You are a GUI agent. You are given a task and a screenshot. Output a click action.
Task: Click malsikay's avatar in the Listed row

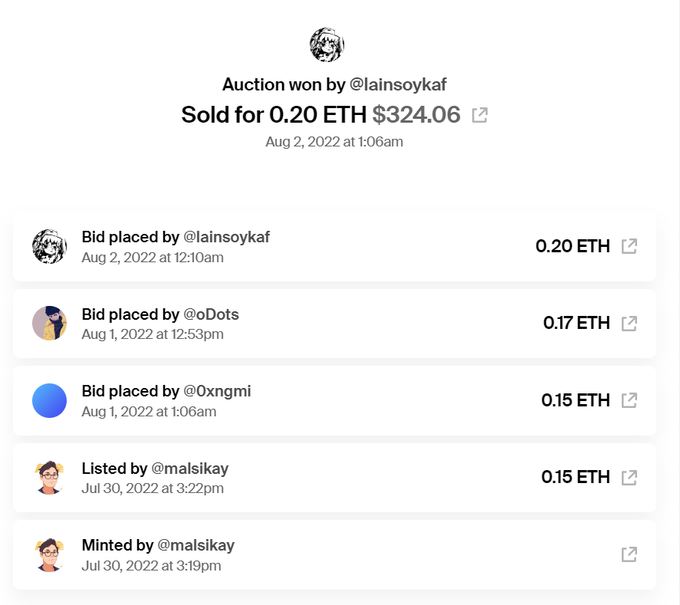(x=49, y=477)
